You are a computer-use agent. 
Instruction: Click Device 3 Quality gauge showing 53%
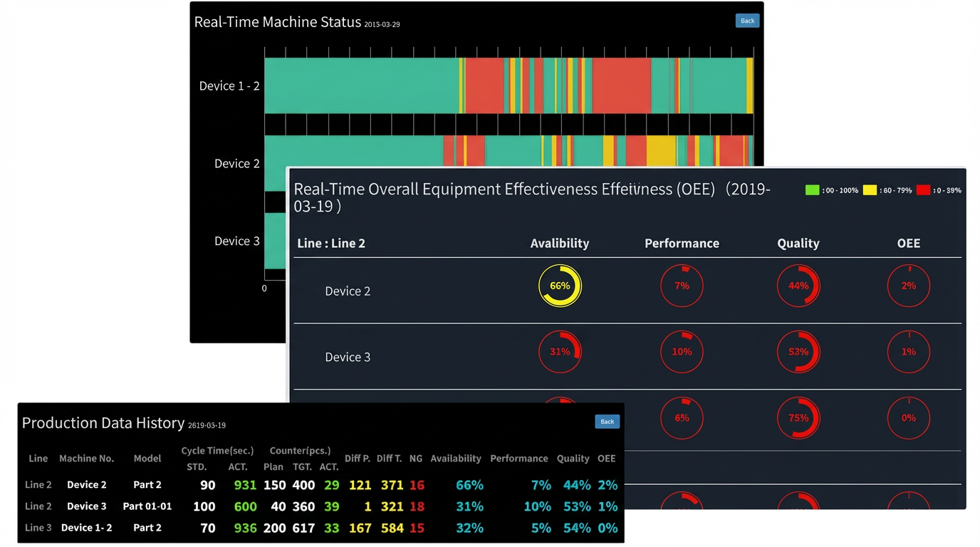[x=798, y=352]
